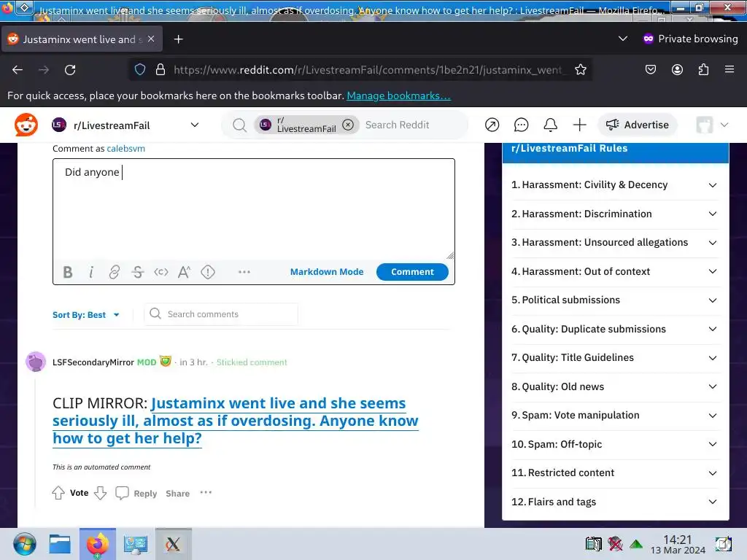Image resolution: width=747 pixels, height=560 pixels.
Task: Apply strikethrough formatting
Action: click(x=138, y=272)
